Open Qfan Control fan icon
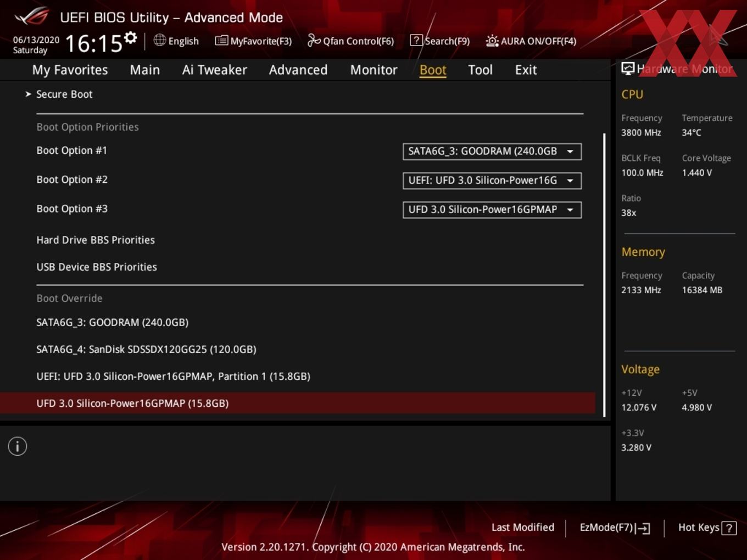The width and height of the screenshot is (747, 560). (314, 40)
